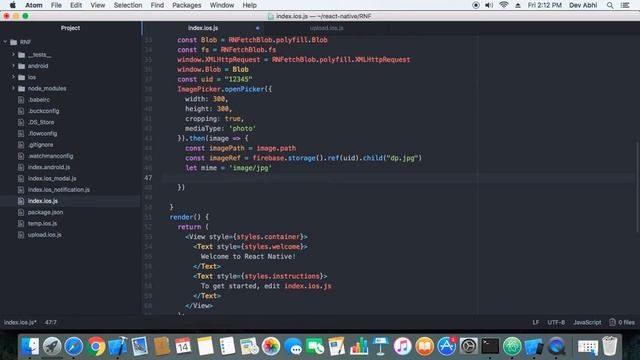Open Xcode from the dock

click(118, 347)
